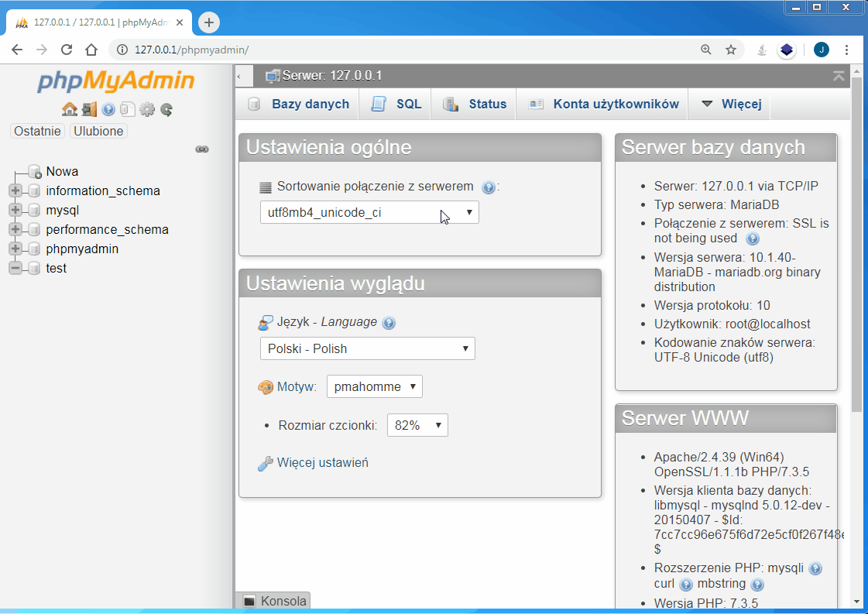The height and width of the screenshot is (614, 868).
Task: Select the browser tab 127.0.0.1 phpMyAdmin
Action: click(100, 22)
